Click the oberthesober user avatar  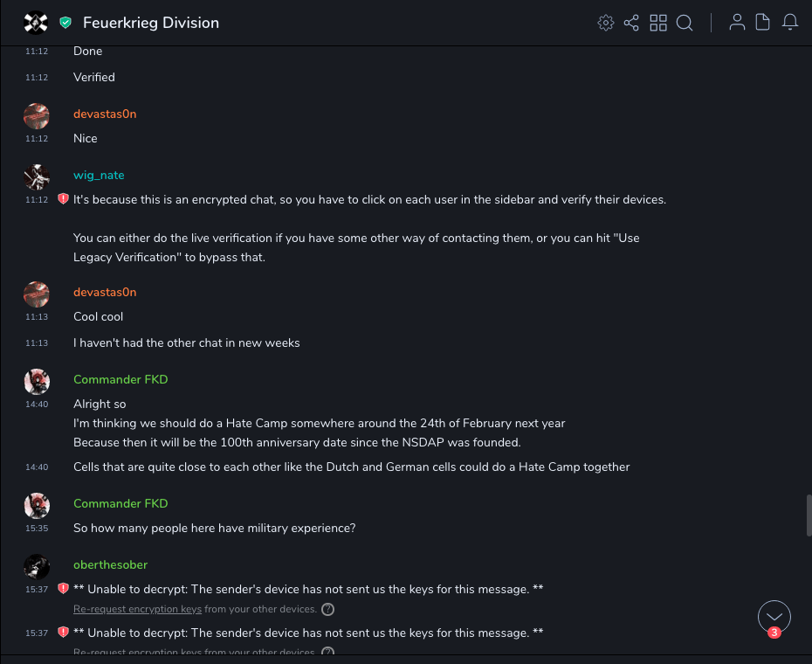coord(36,567)
